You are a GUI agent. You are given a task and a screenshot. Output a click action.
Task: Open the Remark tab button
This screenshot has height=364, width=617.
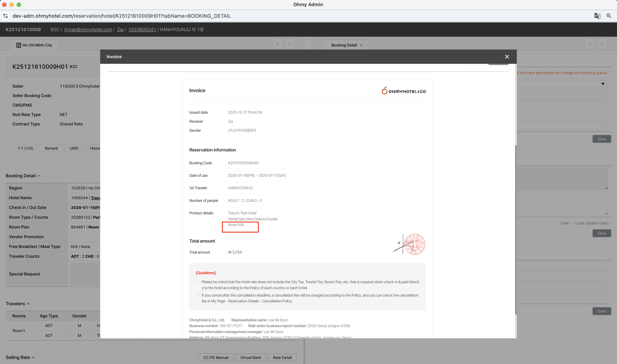click(51, 148)
